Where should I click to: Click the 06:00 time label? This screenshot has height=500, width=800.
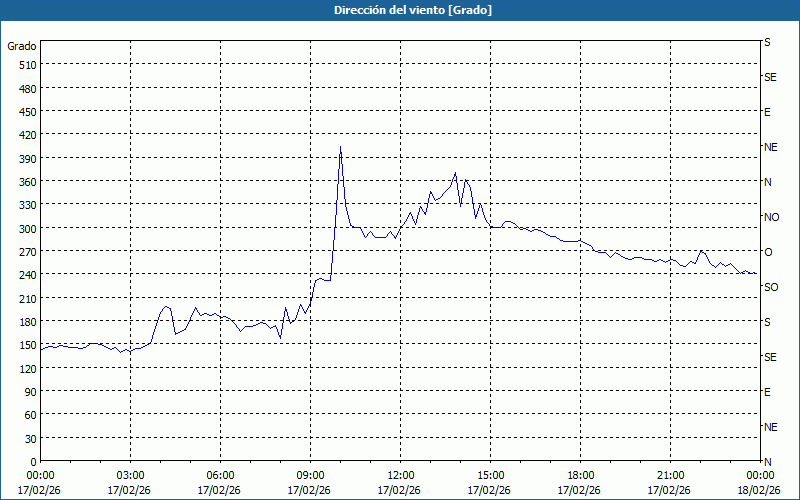tap(220, 475)
